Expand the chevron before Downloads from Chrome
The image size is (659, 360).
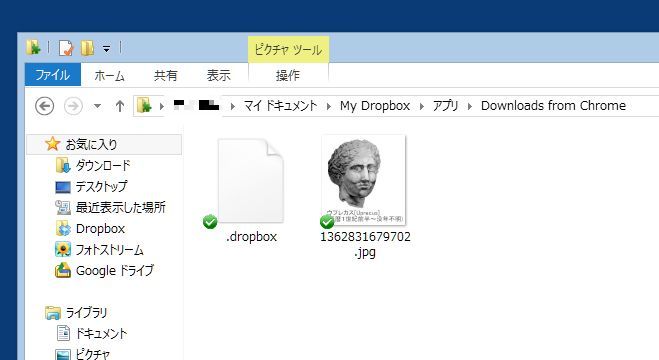pos(470,106)
